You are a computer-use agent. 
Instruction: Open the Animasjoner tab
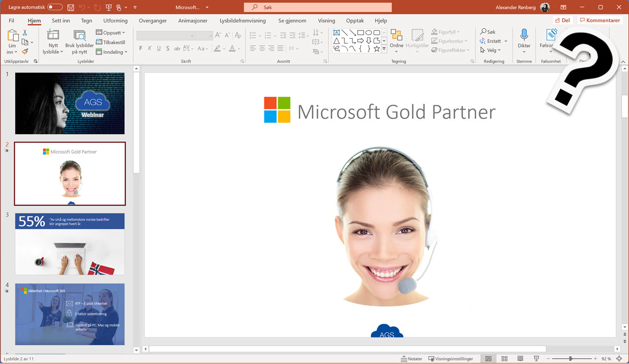pos(193,21)
